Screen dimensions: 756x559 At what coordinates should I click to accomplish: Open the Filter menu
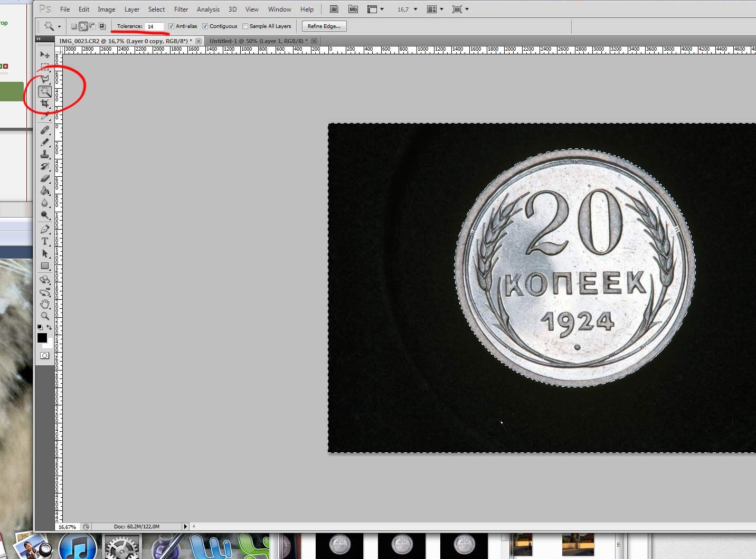[x=181, y=10]
